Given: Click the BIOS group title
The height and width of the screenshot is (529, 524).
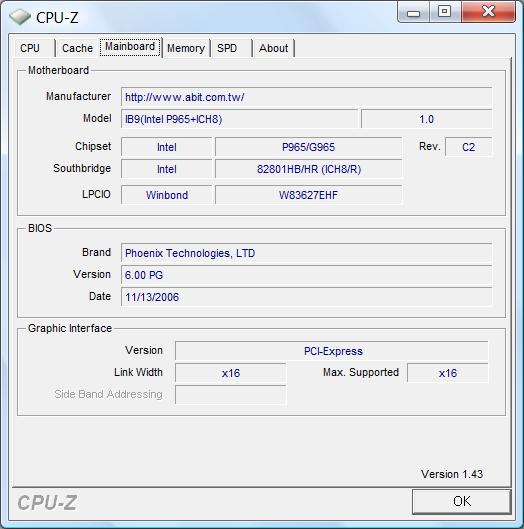Looking at the screenshot, I should click(x=40, y=228).
